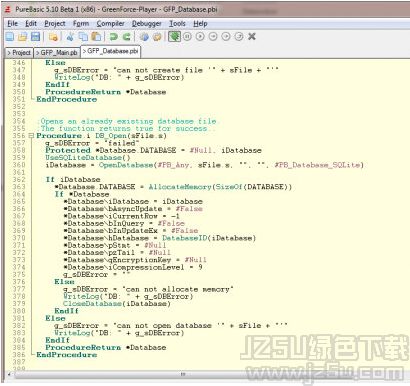Toggle the Use Debugger bug icon

[174, 36]
